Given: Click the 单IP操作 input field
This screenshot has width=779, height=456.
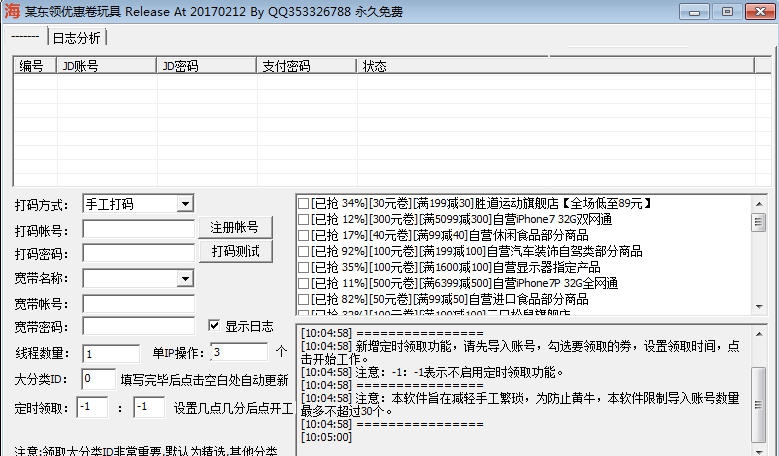Looking at the screenshot, I should 239,352.
